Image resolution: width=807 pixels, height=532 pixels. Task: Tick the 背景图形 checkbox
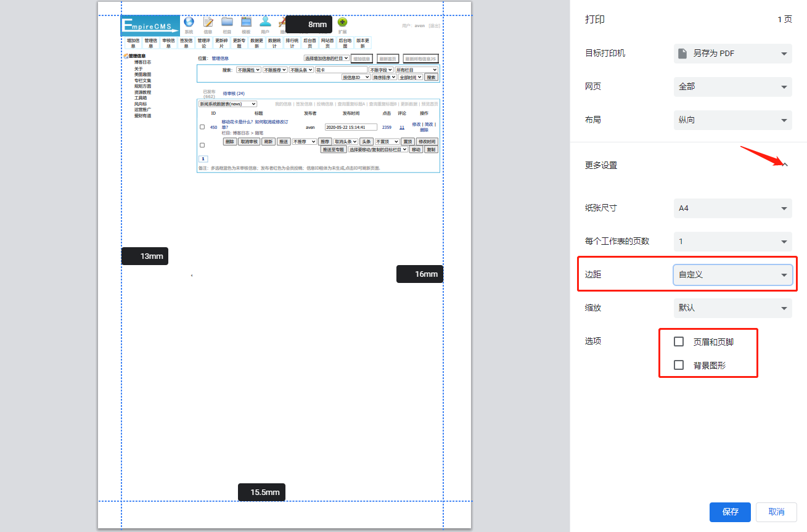[679, 365]
